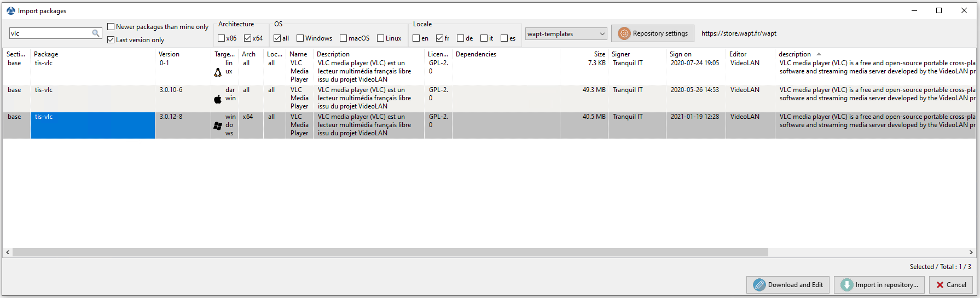
Task: Open Repository settings
Action: pyautogui.click(x=653, y=33)
